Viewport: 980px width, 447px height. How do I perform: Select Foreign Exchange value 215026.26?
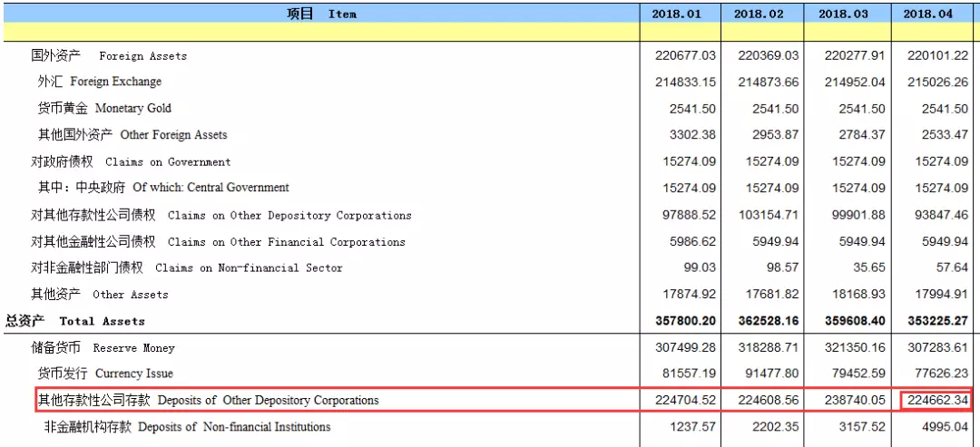[x=938, y=82]
